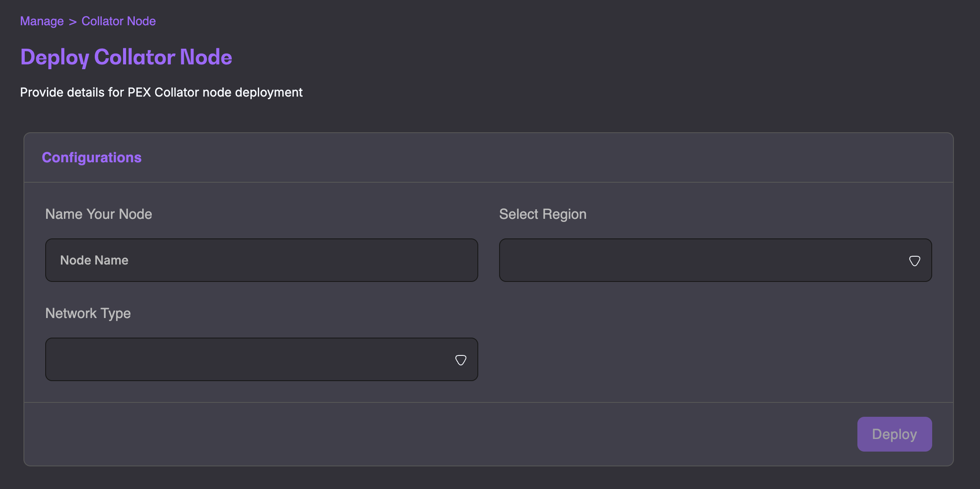This screenshot has height=489, width=980.
Task: Click the 'Network Type' label
Action: coord(88,313)
